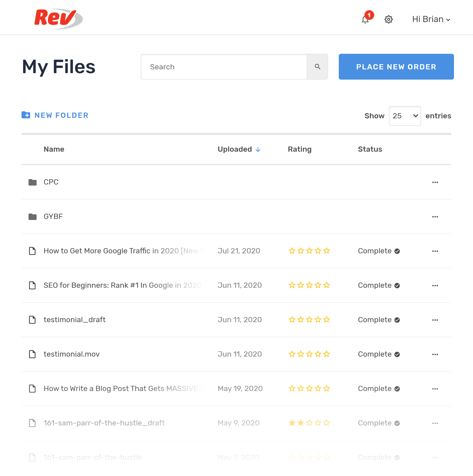The width and height of the screenshot is (473, 476).
Task: Click the magnifying glass search button
Action: click(317, 67)
